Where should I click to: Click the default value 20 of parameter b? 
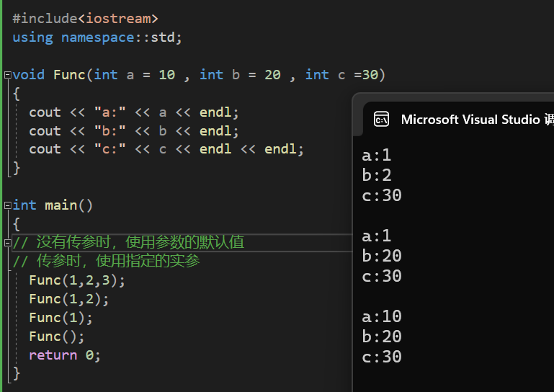272,75
